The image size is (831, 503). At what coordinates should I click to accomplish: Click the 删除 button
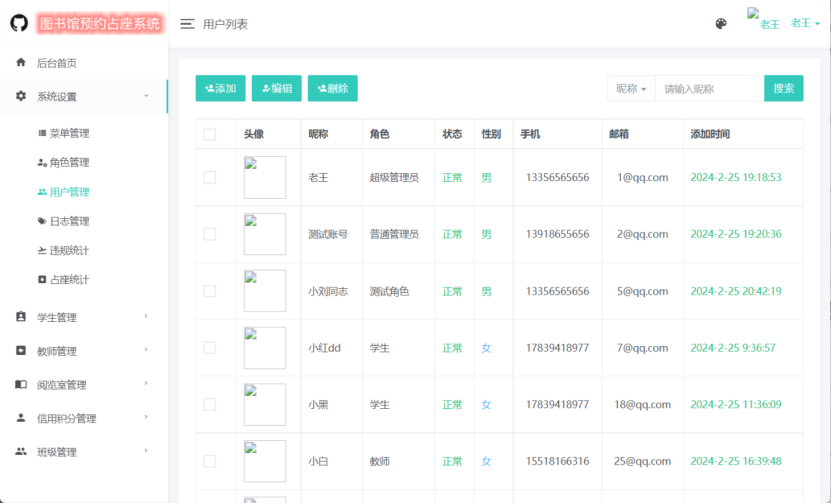point(333,88)
